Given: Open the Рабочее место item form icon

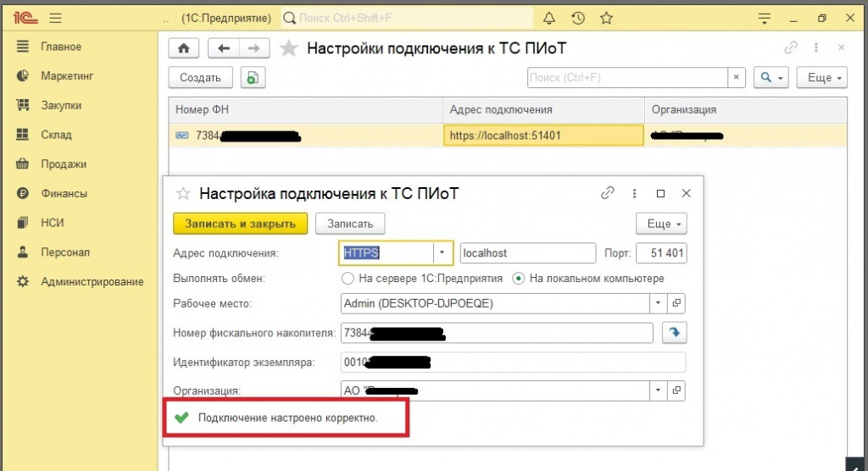Looking at the screenshot, I should click(x=676, y=303).
